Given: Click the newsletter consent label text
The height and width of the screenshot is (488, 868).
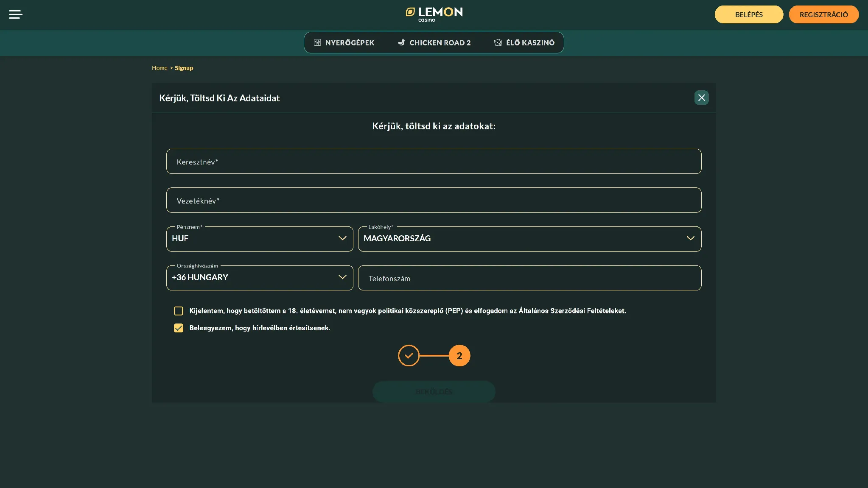Looking at the screenshot, I should click(260, 328).
